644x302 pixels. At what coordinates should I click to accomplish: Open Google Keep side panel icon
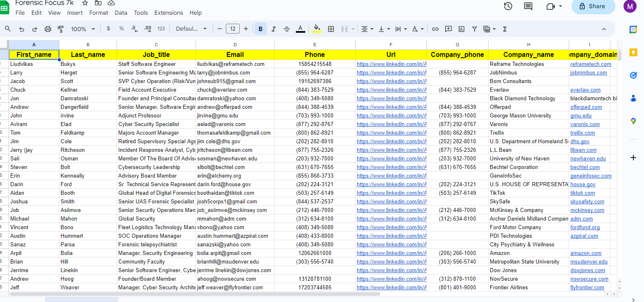coord(633,52)
